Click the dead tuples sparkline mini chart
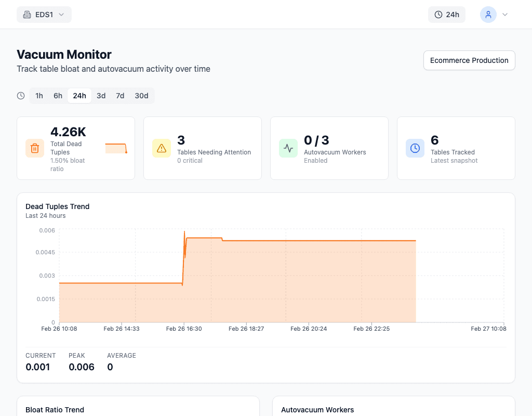This screenshot has width=532, height=416. tap(116, 148)
